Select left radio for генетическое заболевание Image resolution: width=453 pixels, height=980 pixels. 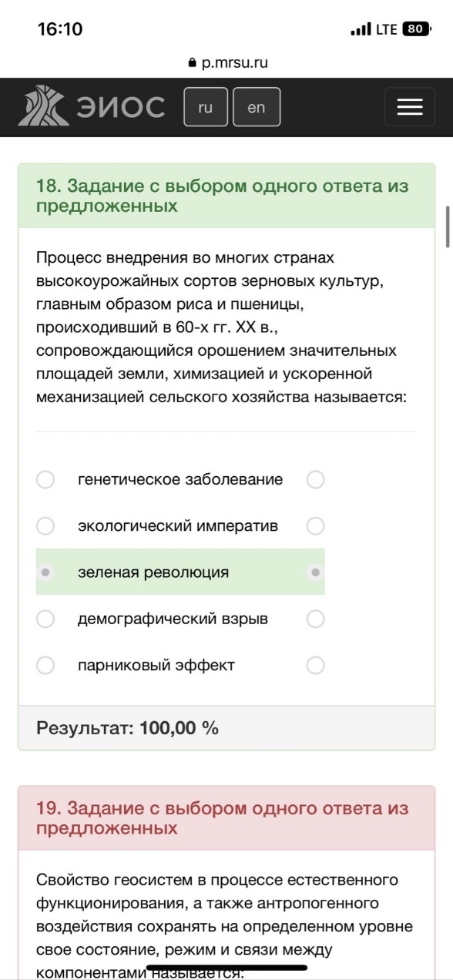(x=45, y=480)
